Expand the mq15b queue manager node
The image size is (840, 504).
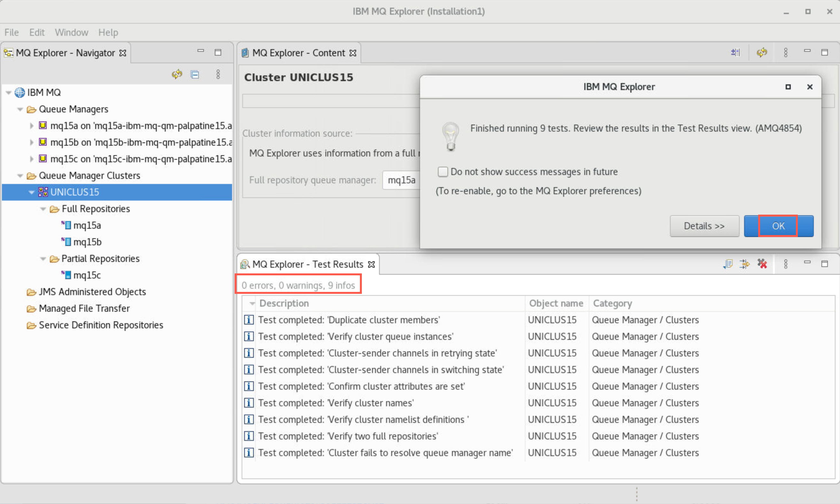[x=32, y=142]
